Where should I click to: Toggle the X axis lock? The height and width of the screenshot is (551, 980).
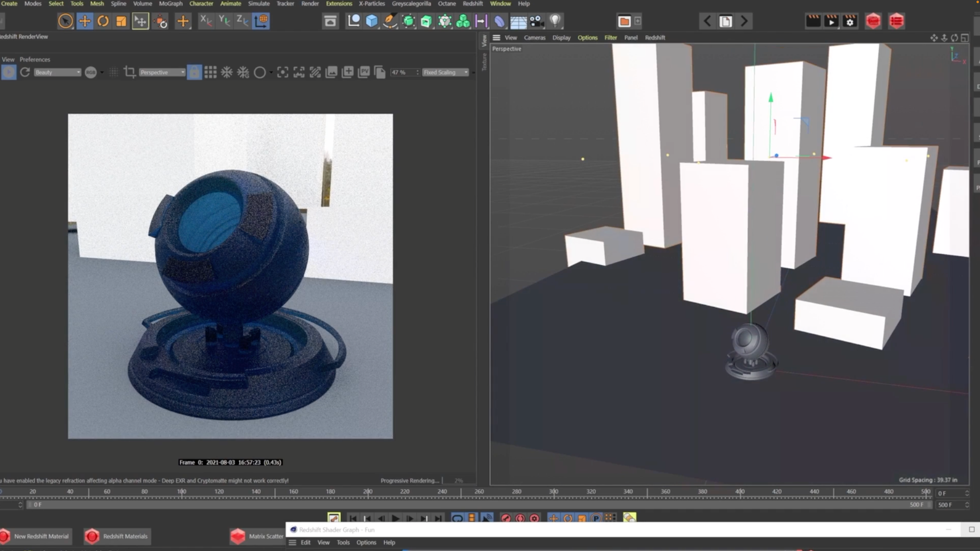[205, 21]
